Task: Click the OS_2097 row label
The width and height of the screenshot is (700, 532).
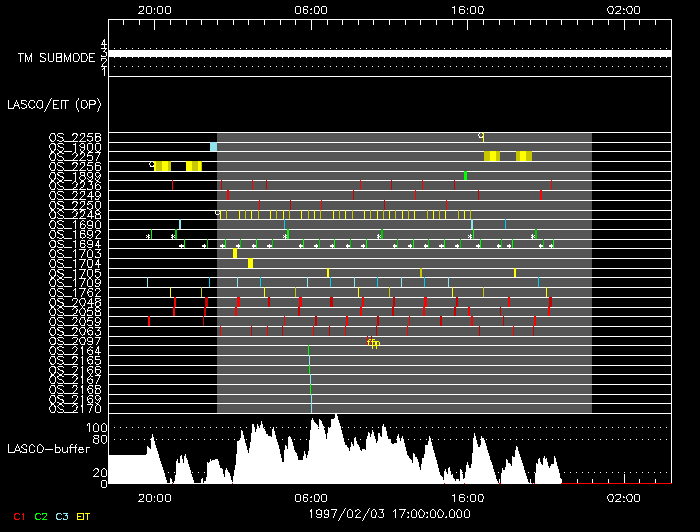Action: 75,341
